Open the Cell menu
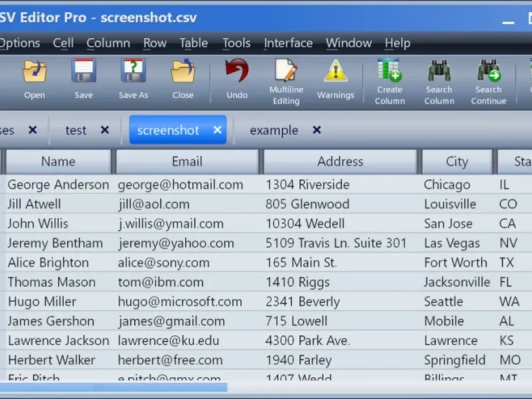This screenshot has height=399, width=532. pyautogui.click(x=63, y=43)
